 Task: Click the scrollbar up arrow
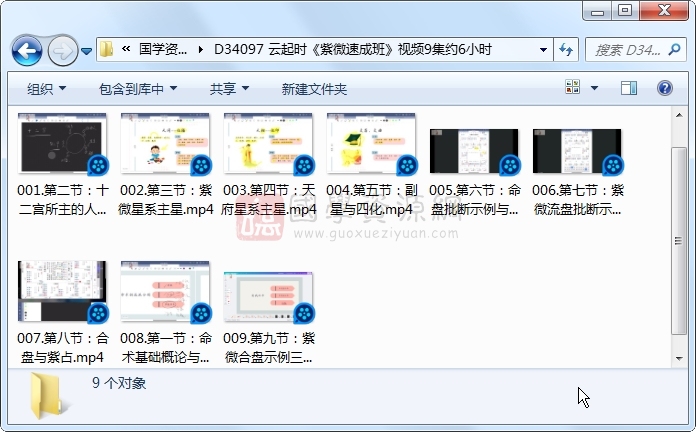click(679, 115)
